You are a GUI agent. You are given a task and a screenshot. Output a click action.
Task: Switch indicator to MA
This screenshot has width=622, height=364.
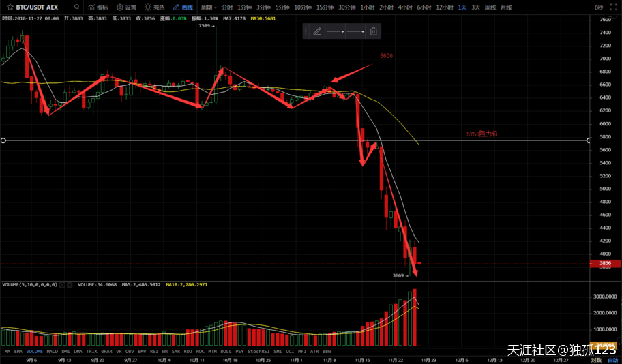[8, 351]
